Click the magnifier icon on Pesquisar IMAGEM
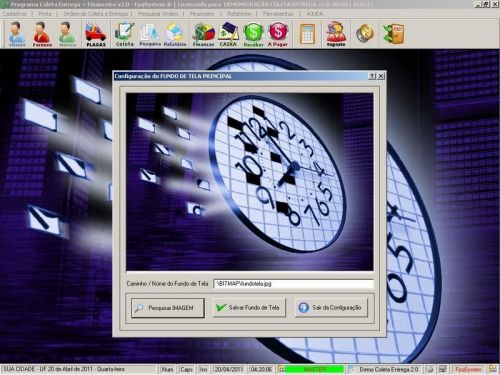The height and width of the screenshot is (375, 500). coord(139,308)
